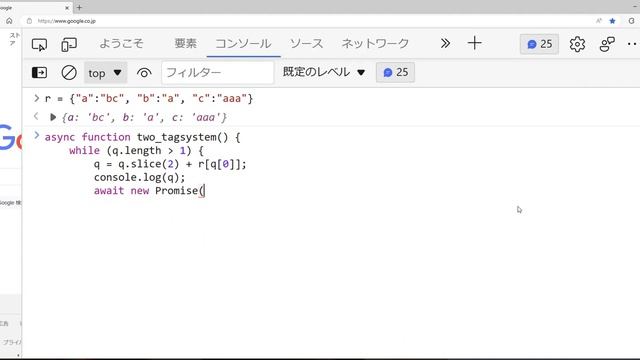
Task: Expand the {a: 'bc', b: 'a', c: 'aaa'} object
Action: [x=53, y=118]
